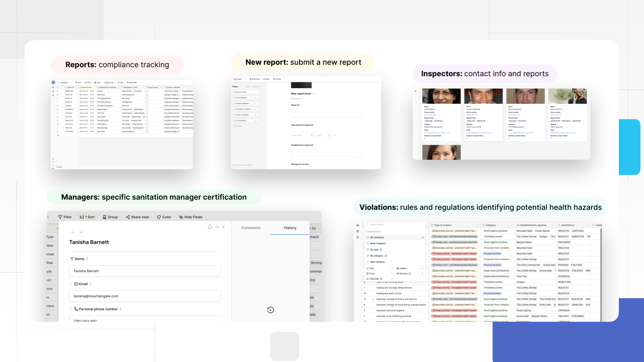Click the Name input containing Tanisha Barnett
This screenshot has width=644, height=362.
[x=145, y=271]
